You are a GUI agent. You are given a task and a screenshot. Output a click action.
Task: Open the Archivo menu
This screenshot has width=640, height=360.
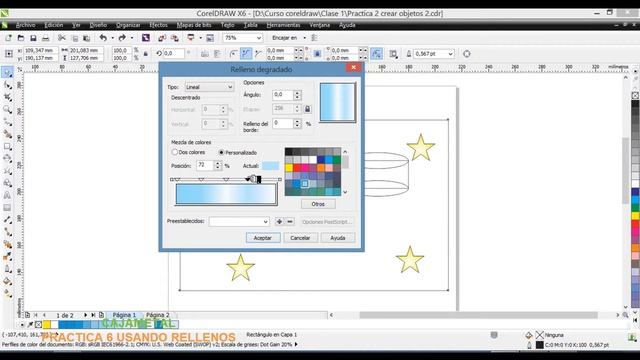[x=25, y=25]
